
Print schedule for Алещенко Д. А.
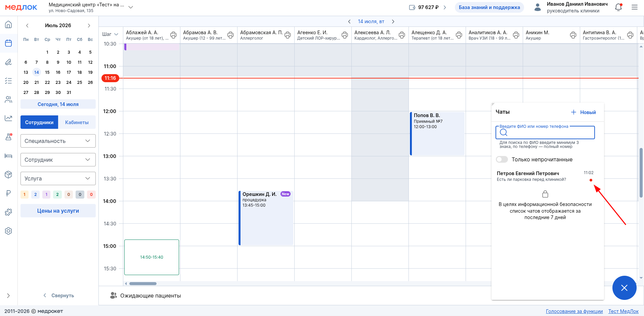[x=459, y=35]
